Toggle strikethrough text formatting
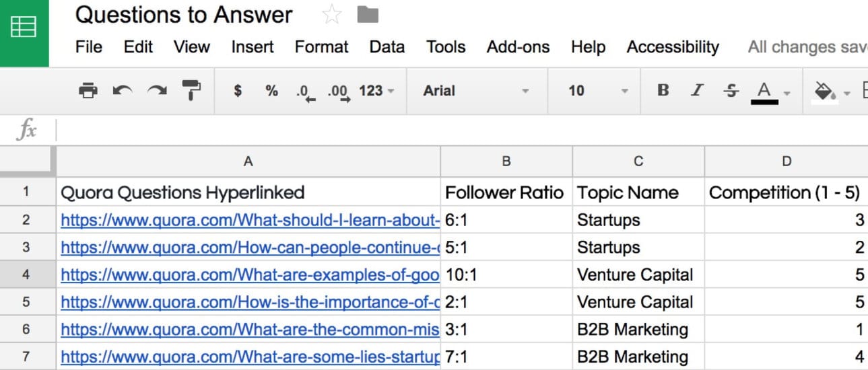This screenshot has height=370, width=868. 731,91
